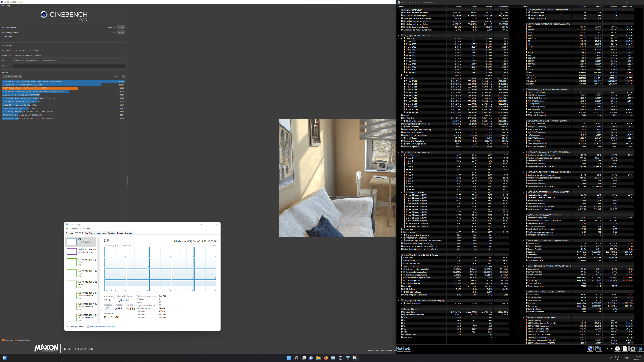This screenshot has width=644, height=362.
Task: Collapse the Kern-Takte tree node
Action: (x=401, y=78)
